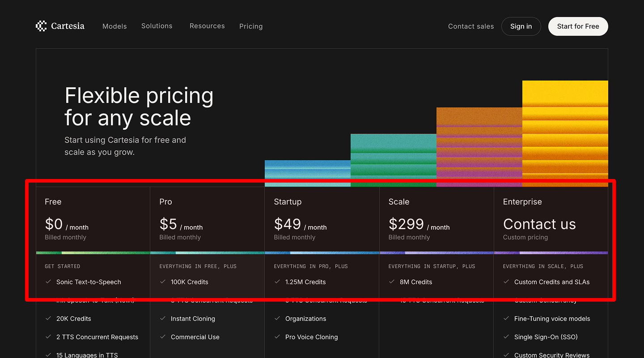Open the Contact sales menu entry
Viewport: 644px width, 358px height.
(470, 26)
